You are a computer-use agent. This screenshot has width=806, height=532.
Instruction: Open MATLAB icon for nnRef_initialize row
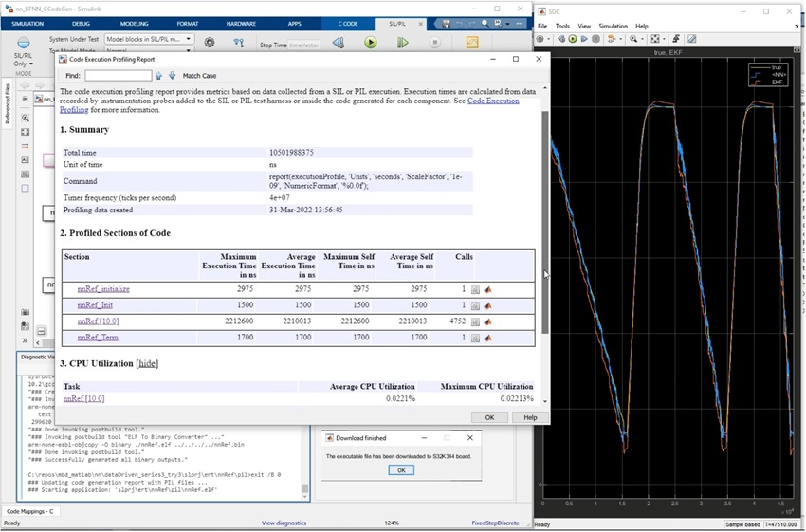pos(488,289)
